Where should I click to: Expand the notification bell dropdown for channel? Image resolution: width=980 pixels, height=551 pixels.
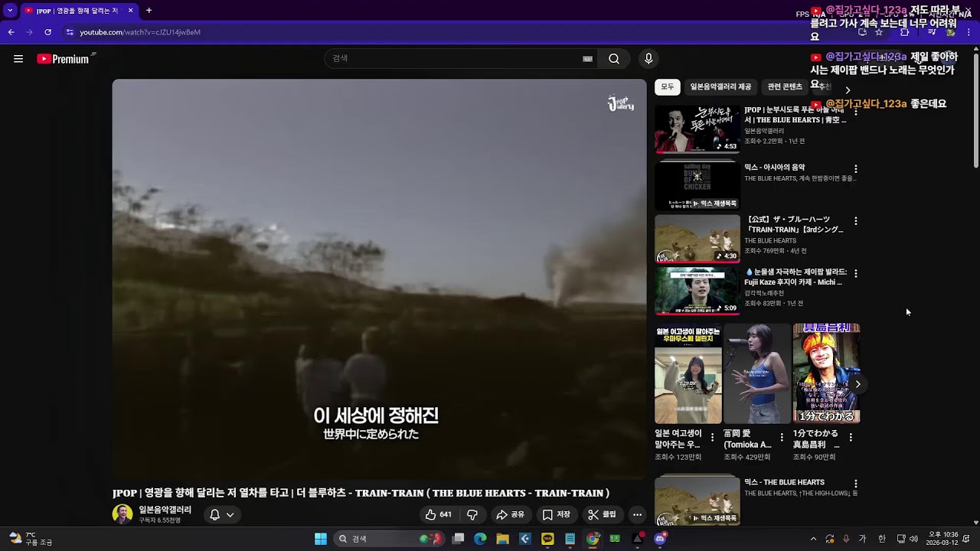coord(221,515)
